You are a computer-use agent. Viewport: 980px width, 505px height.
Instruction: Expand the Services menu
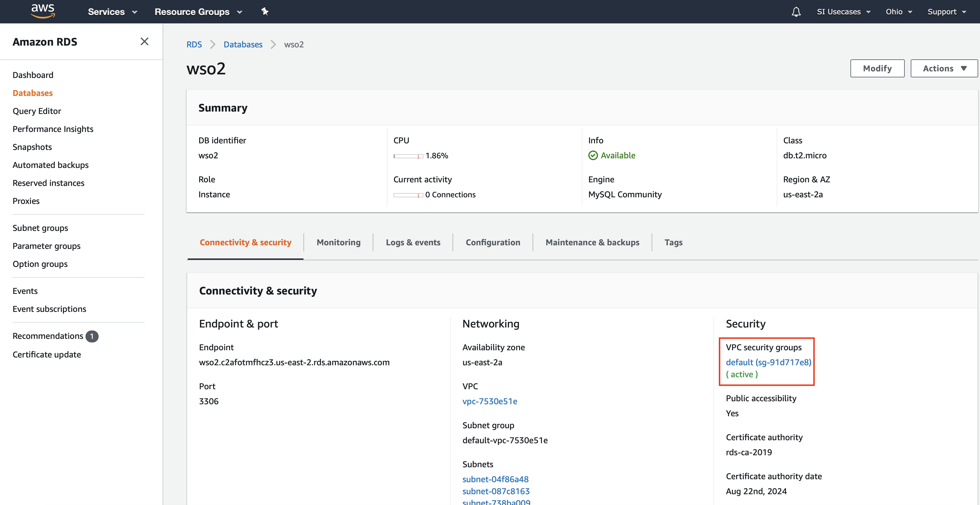(113, 12)
